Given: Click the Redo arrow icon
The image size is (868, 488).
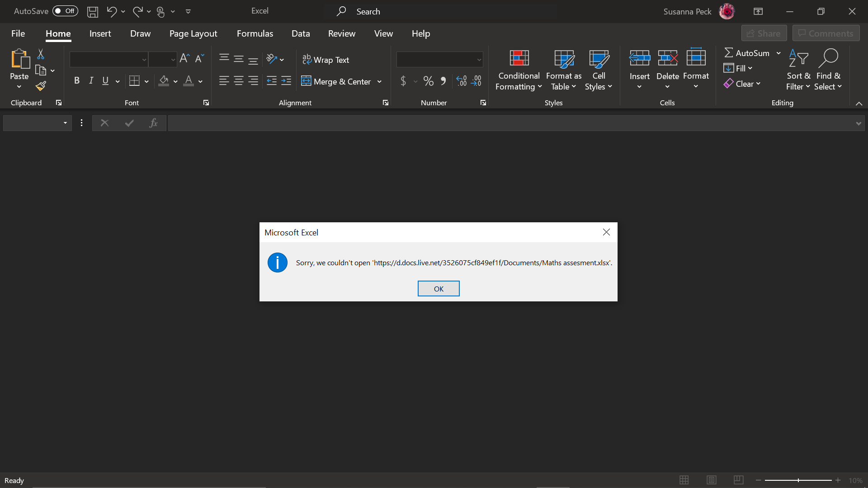Looking at the screenshot, I should 137,11.
